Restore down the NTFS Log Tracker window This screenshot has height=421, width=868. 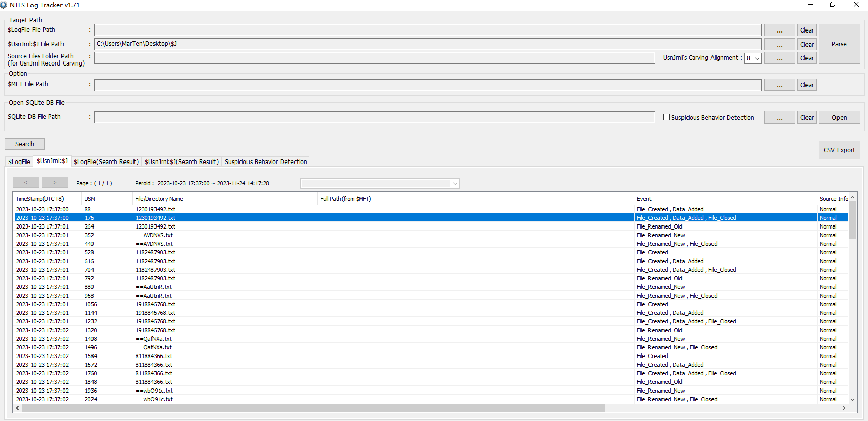(x=833, y=5)
